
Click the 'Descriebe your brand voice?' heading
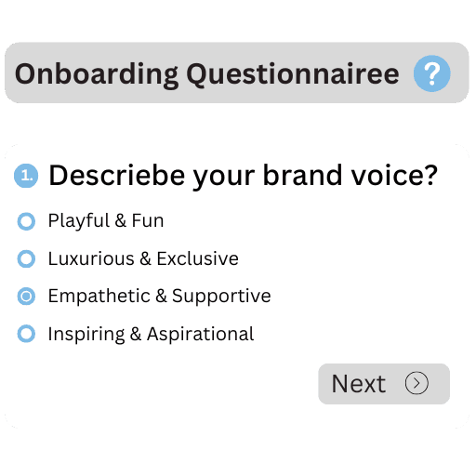244,176
